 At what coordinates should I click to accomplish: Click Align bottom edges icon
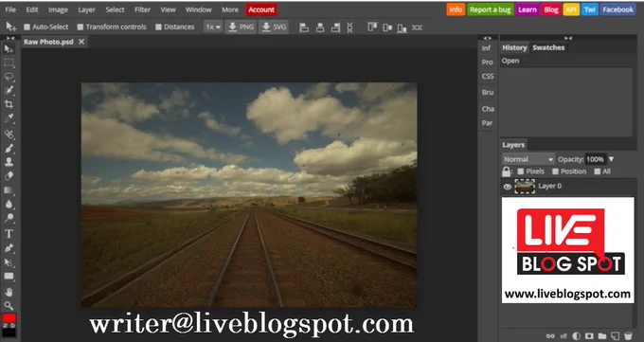tap(402, 27)
